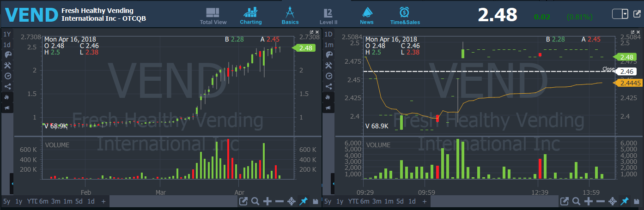Detach the right chart with pop-out icon

565,201
